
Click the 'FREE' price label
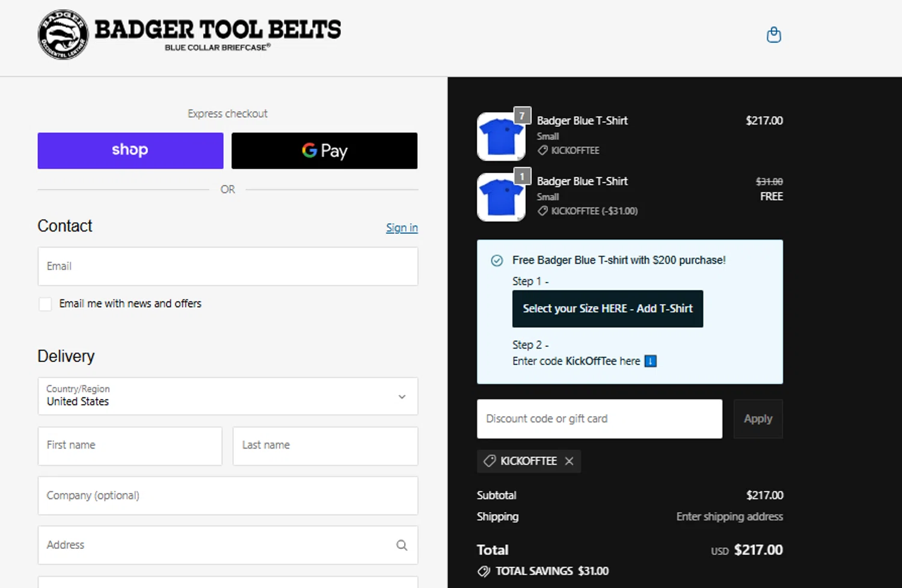[x=772, y=197]
